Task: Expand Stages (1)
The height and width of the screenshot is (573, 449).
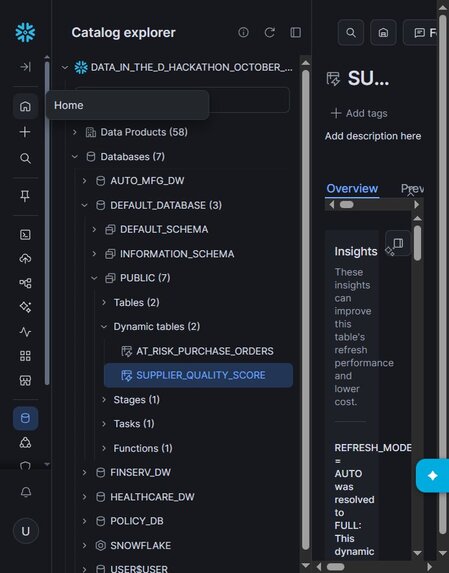Action: [104, 399]
